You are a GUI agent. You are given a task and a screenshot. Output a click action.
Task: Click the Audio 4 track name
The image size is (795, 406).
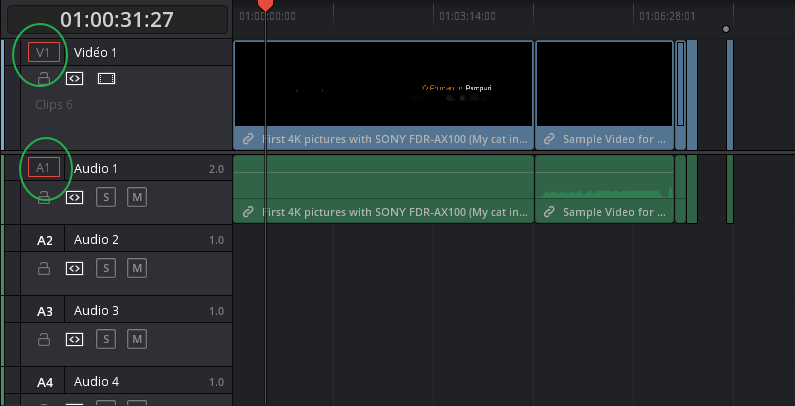(x=96, y=381)
